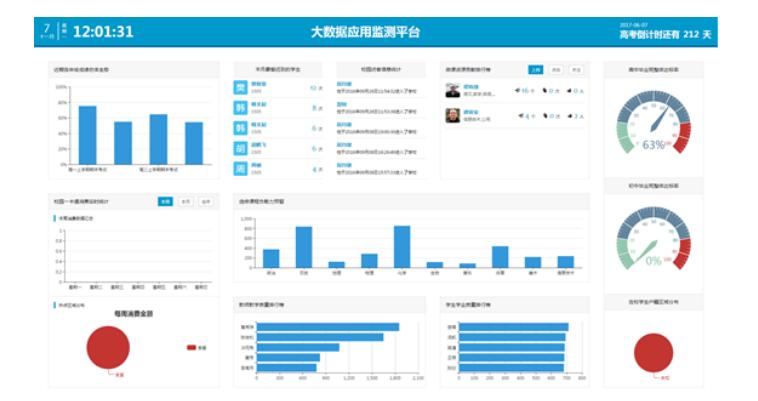Click the red pie under 每周消费金额

(x=108, y=347)
